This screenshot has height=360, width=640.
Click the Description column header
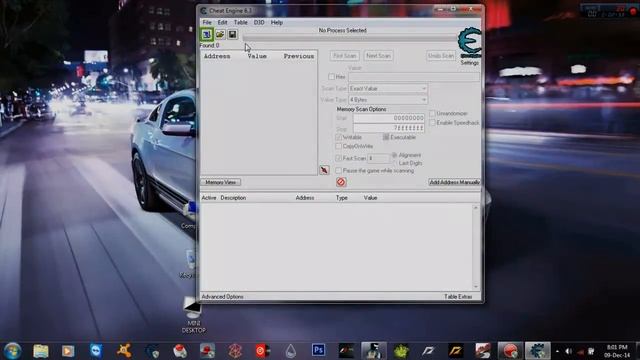(233, 198)
